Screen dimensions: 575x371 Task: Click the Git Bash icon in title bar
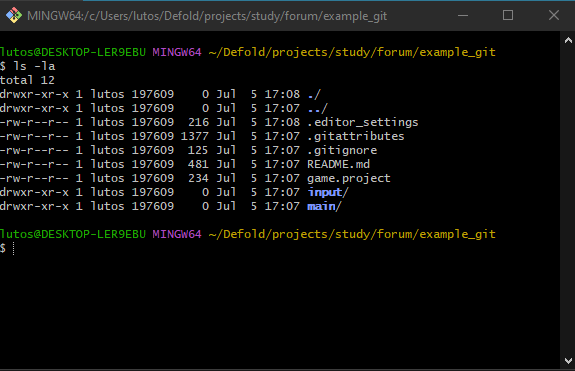14,15
